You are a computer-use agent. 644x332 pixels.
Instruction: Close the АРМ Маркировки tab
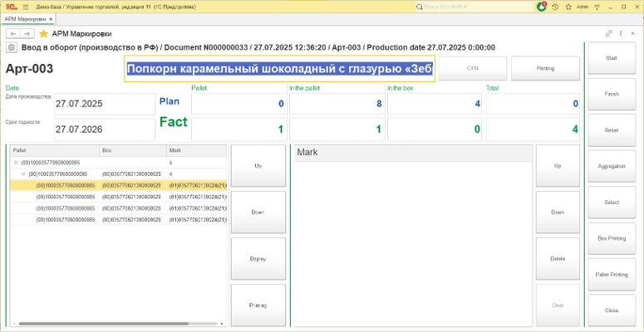51,19
